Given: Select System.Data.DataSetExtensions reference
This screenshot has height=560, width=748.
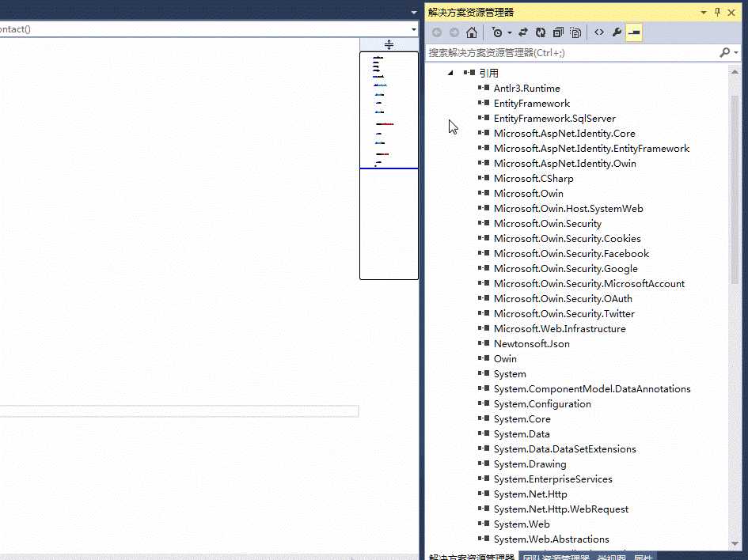Looking at the screenshot, I should point(565,449).
